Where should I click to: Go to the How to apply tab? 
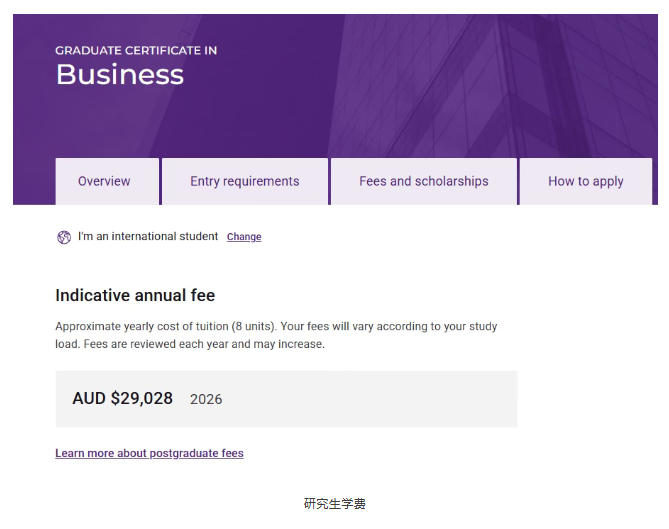pos(585,181)
